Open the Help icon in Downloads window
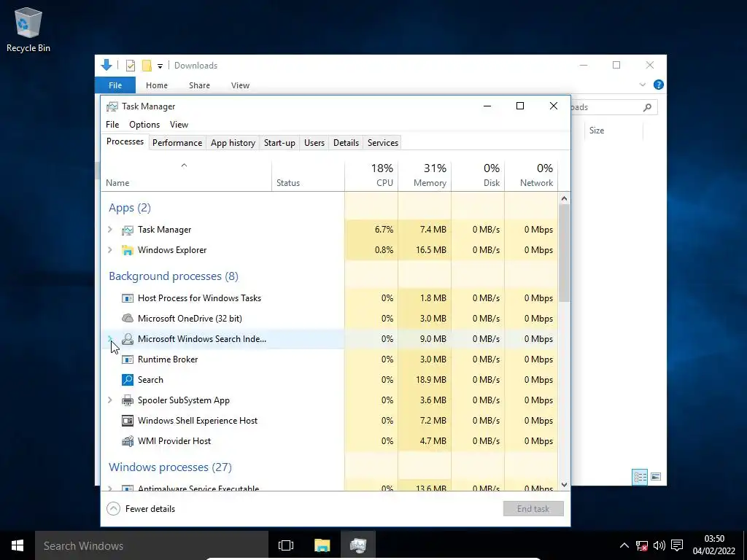This screenshot has width=747, height=560. click(659, 85)
